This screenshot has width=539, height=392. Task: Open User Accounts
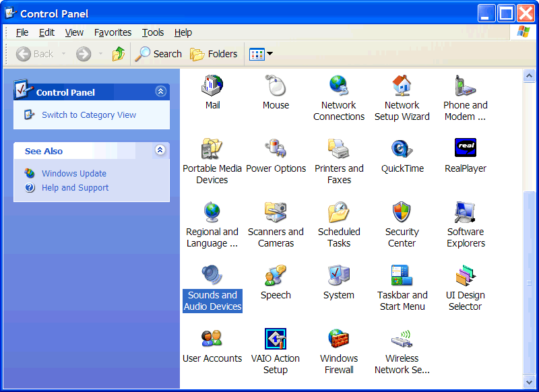point(212,339)
